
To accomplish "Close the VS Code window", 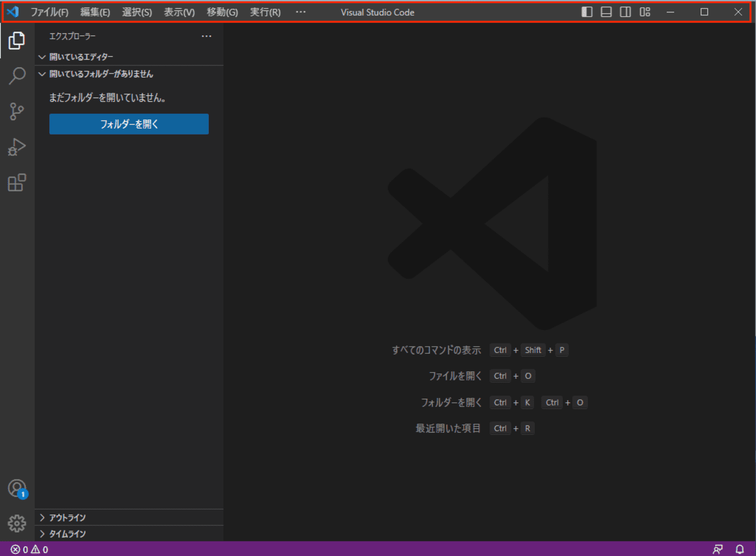I will coord(738,12).
